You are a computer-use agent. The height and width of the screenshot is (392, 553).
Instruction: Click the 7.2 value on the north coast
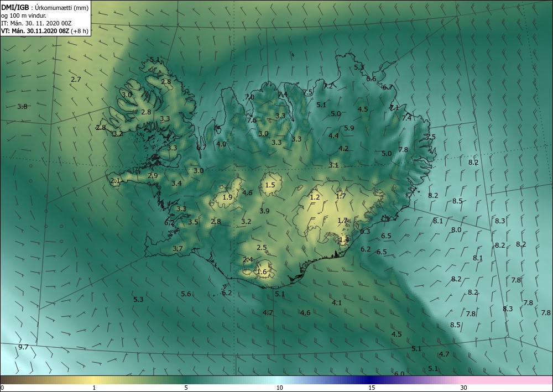pos(328,86)
